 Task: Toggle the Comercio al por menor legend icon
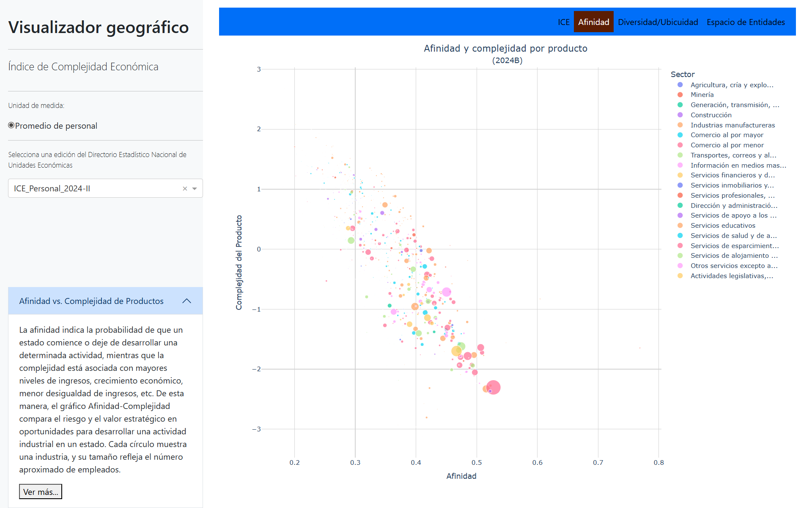tap(680, 145)
